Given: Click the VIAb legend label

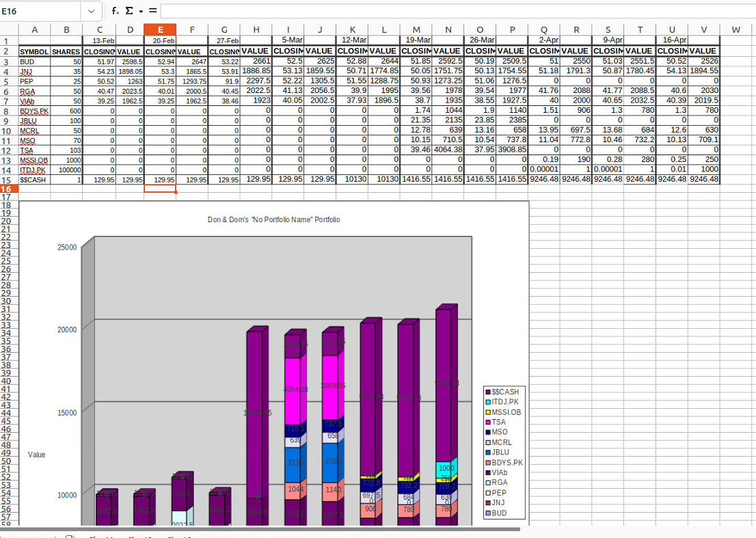Looking at the screenshot, I should pos(500,472).
